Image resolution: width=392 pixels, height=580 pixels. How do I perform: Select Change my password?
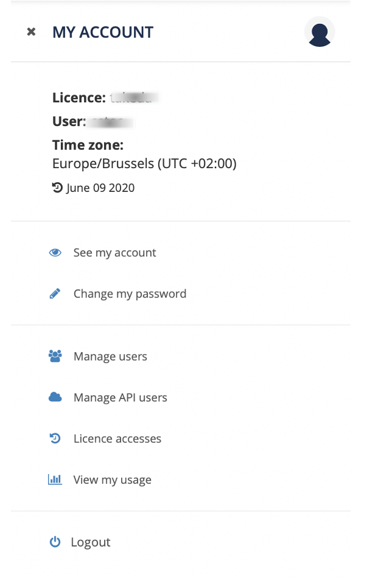pyautogui.click(x=130, y=294)
